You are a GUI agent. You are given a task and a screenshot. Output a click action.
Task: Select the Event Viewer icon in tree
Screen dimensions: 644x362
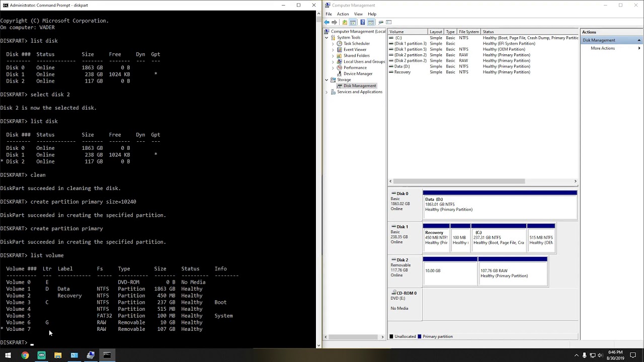340,50
